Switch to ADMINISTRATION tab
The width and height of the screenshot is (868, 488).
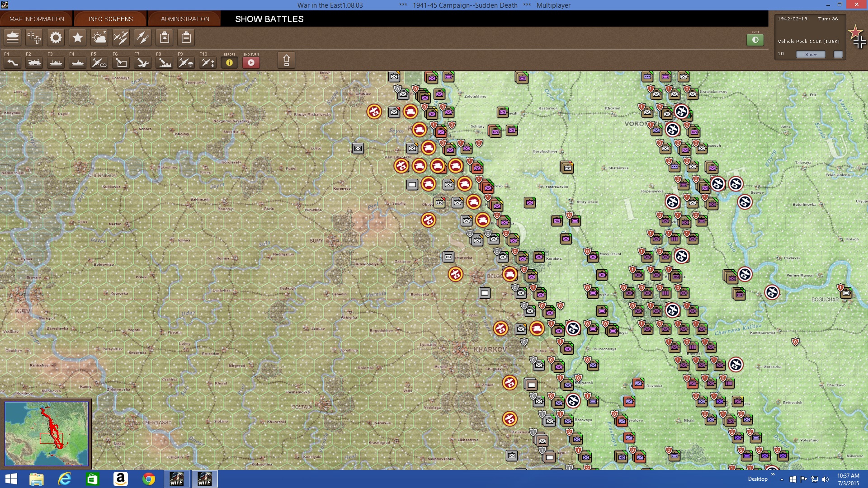(x=185, y=19)
